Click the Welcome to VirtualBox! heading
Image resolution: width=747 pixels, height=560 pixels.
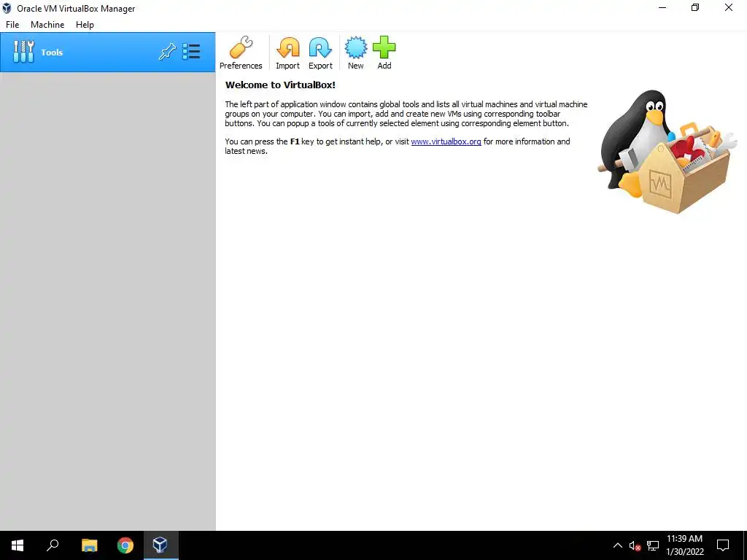(x=280, y=85)
